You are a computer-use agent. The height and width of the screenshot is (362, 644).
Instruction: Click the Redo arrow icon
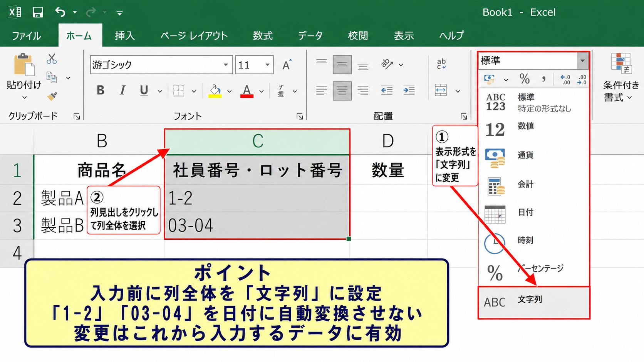(91, 12)
